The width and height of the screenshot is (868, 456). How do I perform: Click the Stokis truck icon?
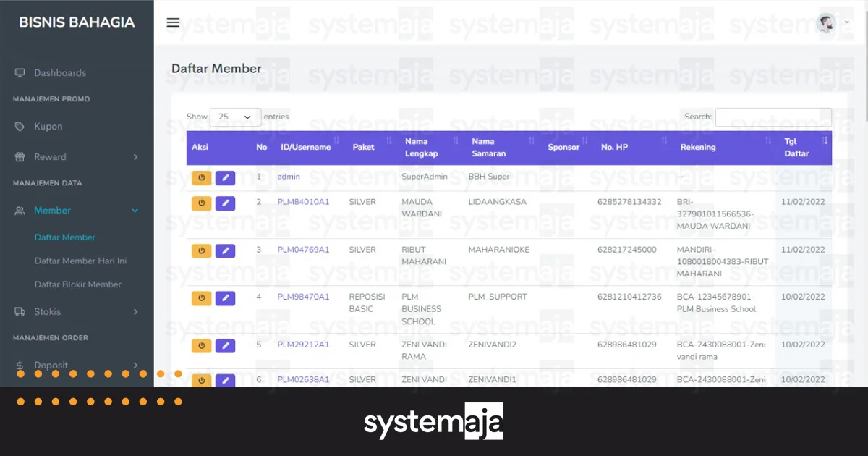pyautogui.click(x=20, y=312)
